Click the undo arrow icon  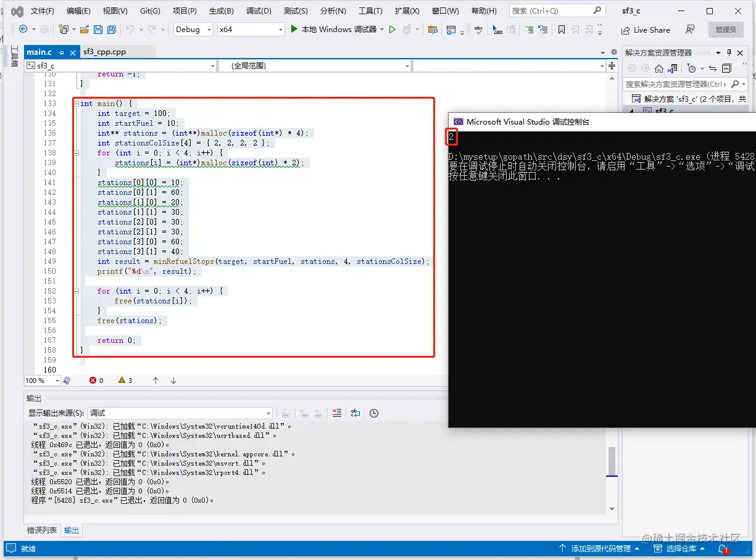click(x=130, y=29)
